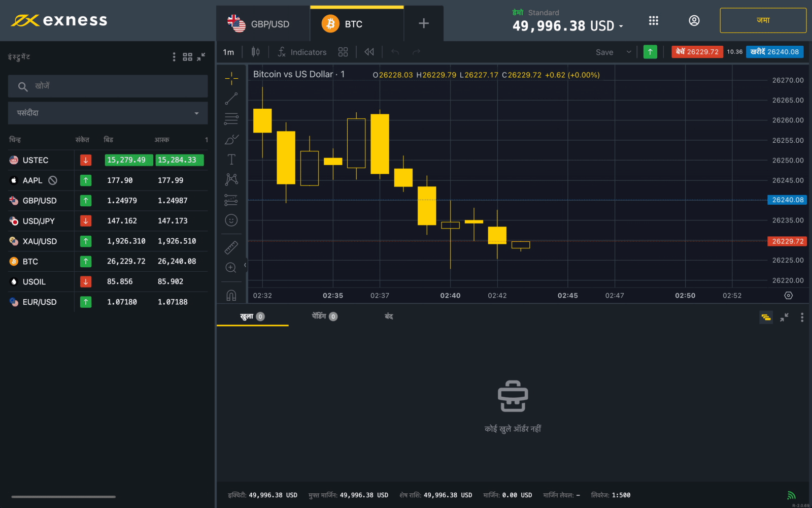Open instruments panel more options
Image resolution: width=812 pixels, height=508 pixels.
coord(174,57)
